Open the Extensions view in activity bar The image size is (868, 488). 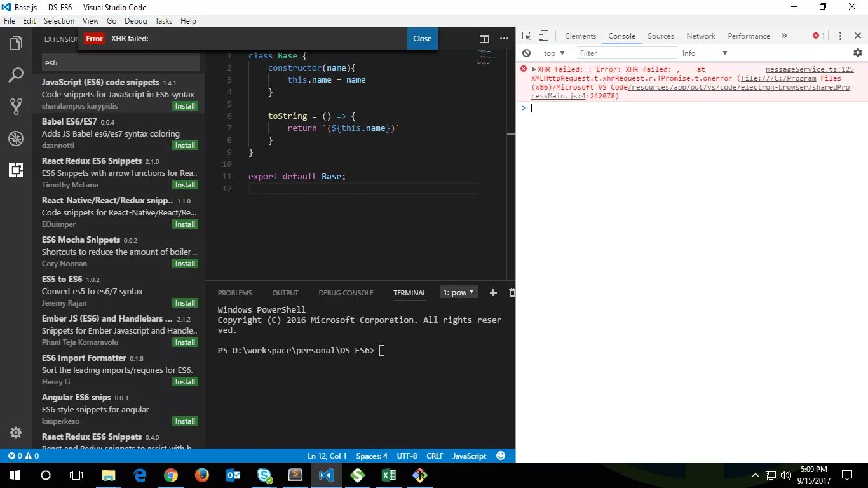point(16,170)
